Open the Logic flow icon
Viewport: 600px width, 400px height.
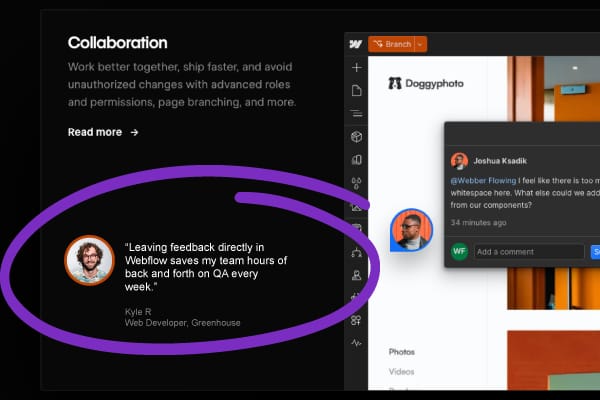point(356,253)
